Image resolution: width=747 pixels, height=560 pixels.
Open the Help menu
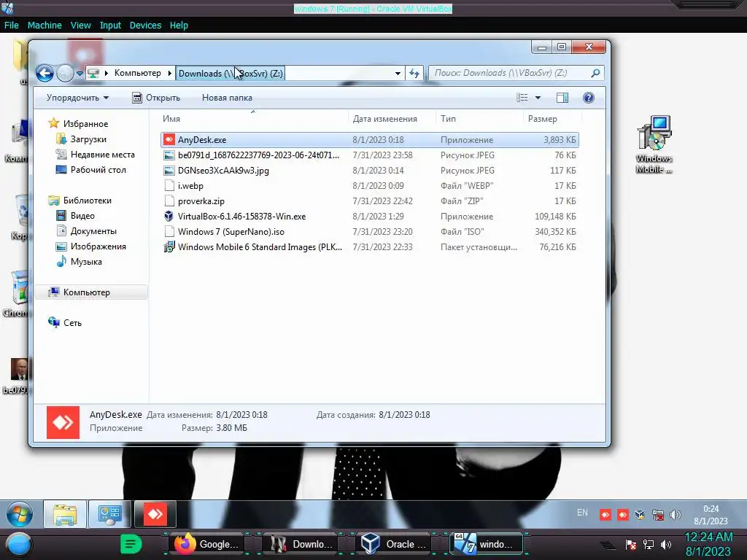tap(179, 26)
